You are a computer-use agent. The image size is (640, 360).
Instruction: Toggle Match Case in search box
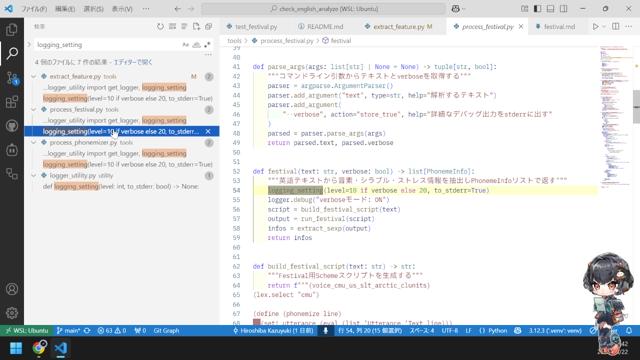tap(186, 44)
